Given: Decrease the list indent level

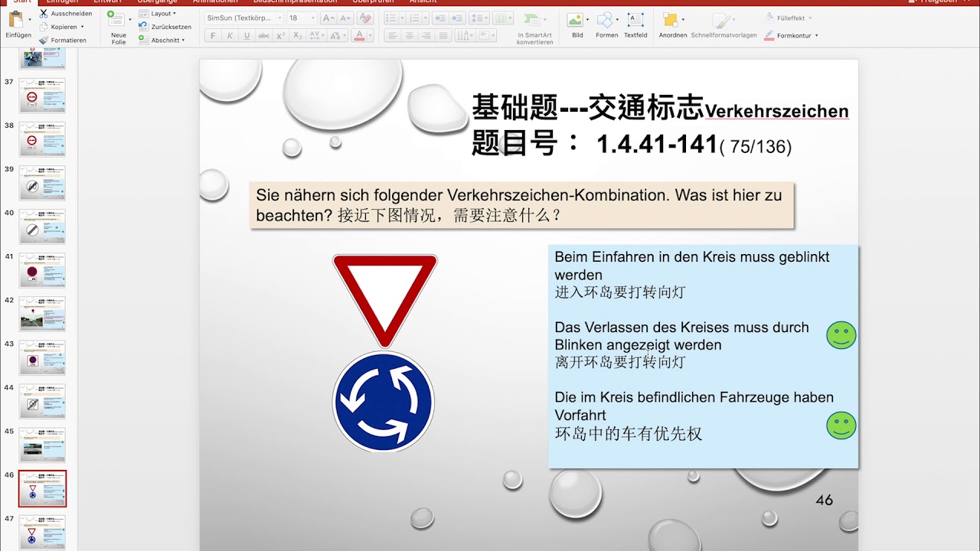Looking at the screenshot, I should point(439,18).
